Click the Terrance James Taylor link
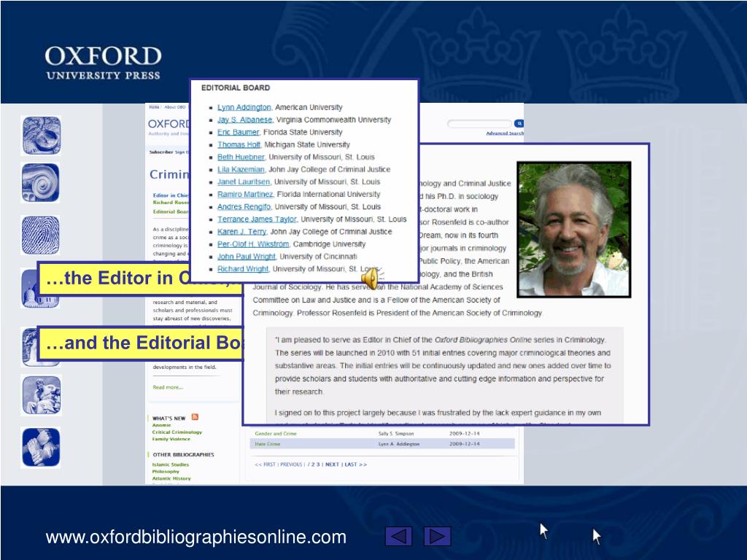747x560 pixels. click(x=257, y=219)
